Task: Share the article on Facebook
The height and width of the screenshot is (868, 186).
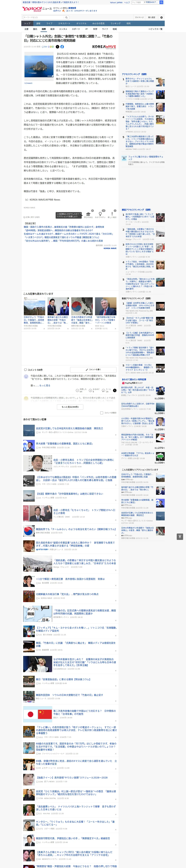Action: click(62, 47)
